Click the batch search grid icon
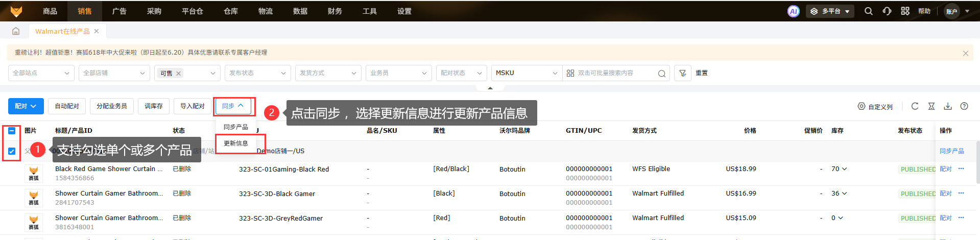The height and width of the screenshot is (240, 980). tap(570, 73)
